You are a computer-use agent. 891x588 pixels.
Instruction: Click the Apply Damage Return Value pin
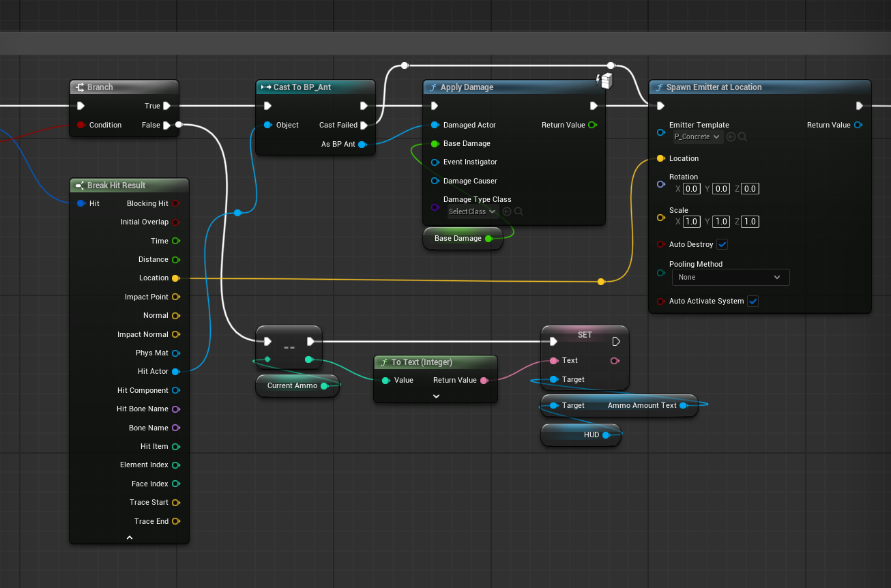pyautogui.click(x=592, y=125)
